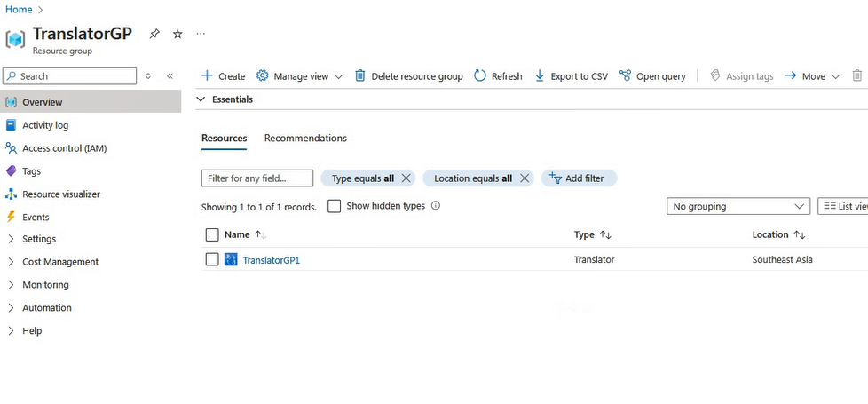Expand the Settings menu group

coord(11,239)
